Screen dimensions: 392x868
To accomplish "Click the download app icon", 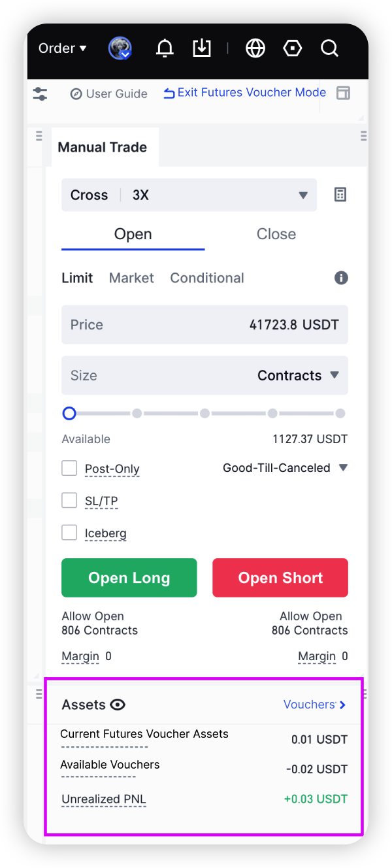I will 202,48.
